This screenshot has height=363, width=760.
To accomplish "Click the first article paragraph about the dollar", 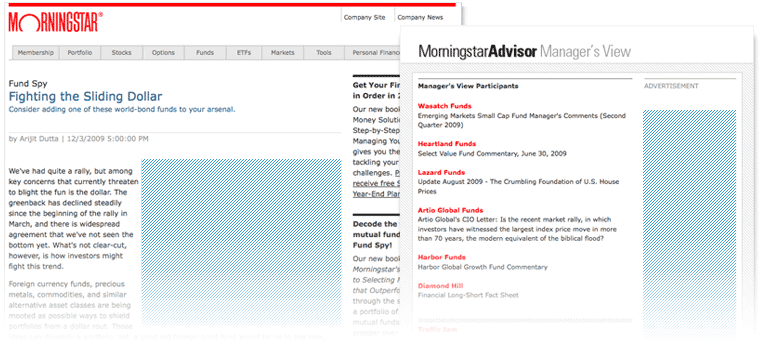I will pos(73,219).
